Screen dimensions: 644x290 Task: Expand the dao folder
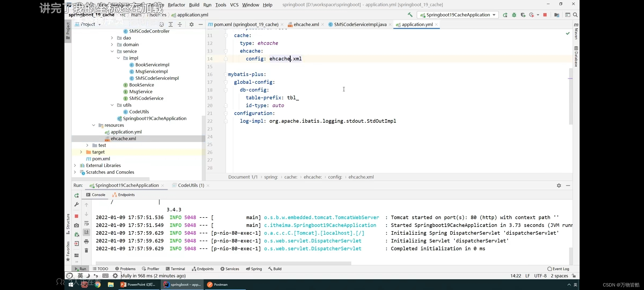[x=112, y=38]
